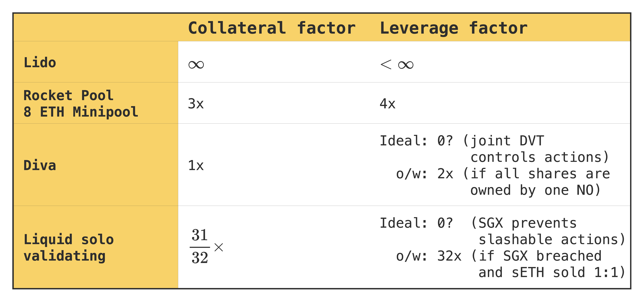Screen dimensions: 644x302
Task: Click 'o/w: 32x (if SGX breached' text
Action: click(x=499, y=256)
